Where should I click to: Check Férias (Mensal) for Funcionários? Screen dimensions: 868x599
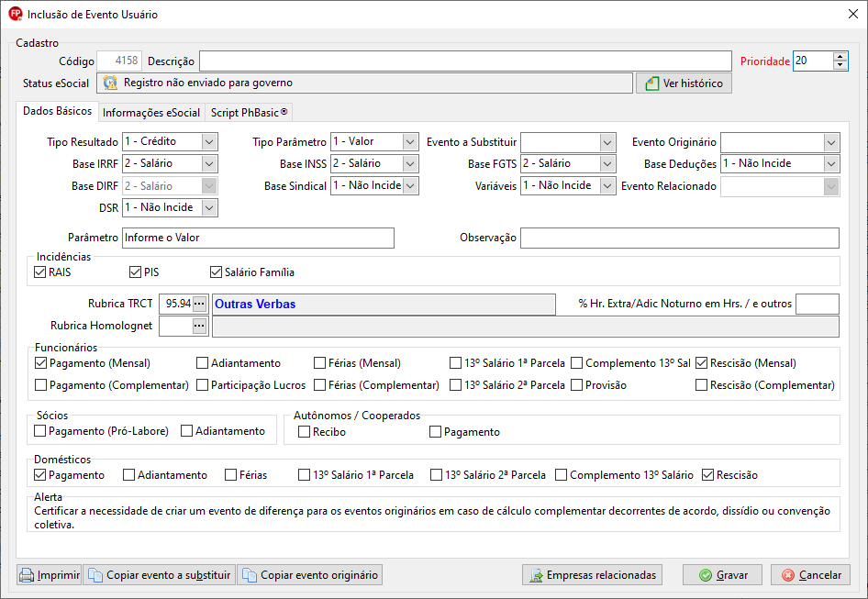(x=319, y=363)
